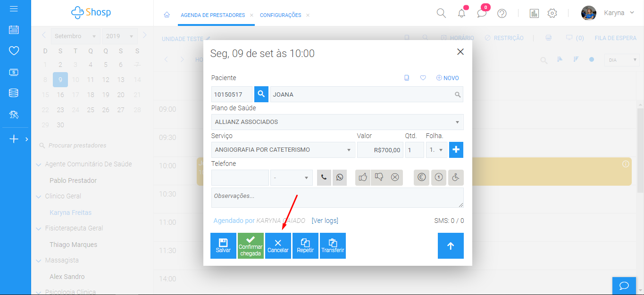Screen dimensions: 644x295
Task: Go to the home tab icon
Action: click(x=167, y=15)
